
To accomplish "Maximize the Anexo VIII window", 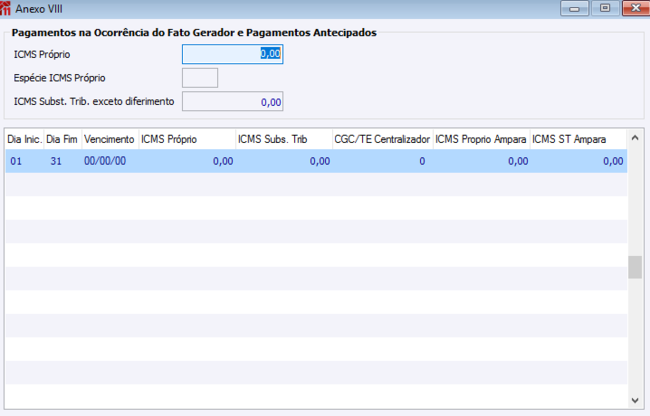I will [605, 8].
